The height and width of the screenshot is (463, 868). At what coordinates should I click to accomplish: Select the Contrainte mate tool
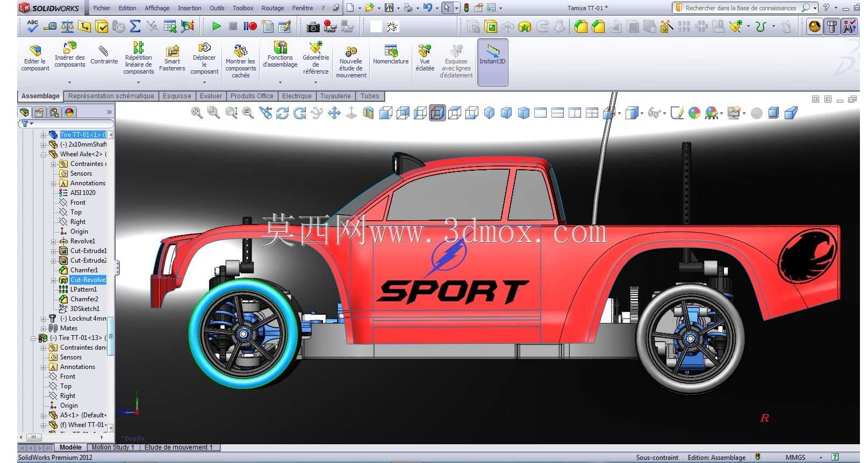(x=104, y=55)
